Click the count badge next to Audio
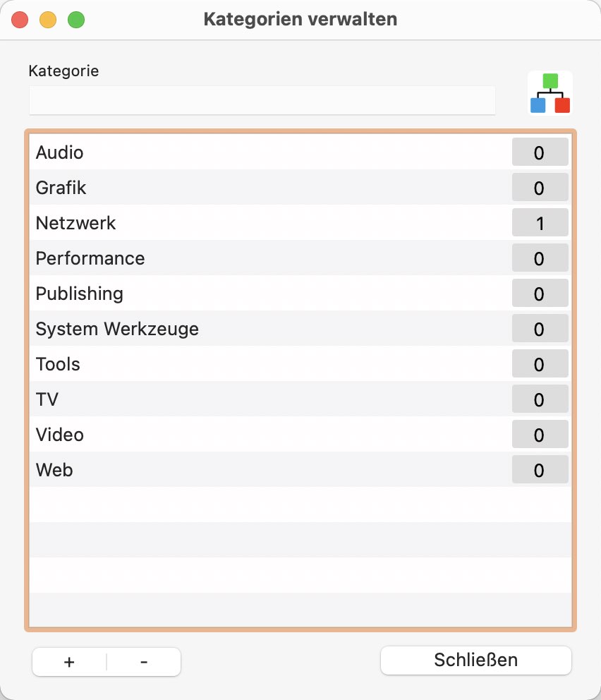Image resolution: width=601 pixels, height=700 pixels. pyautogui.click(x=540, y=152)
